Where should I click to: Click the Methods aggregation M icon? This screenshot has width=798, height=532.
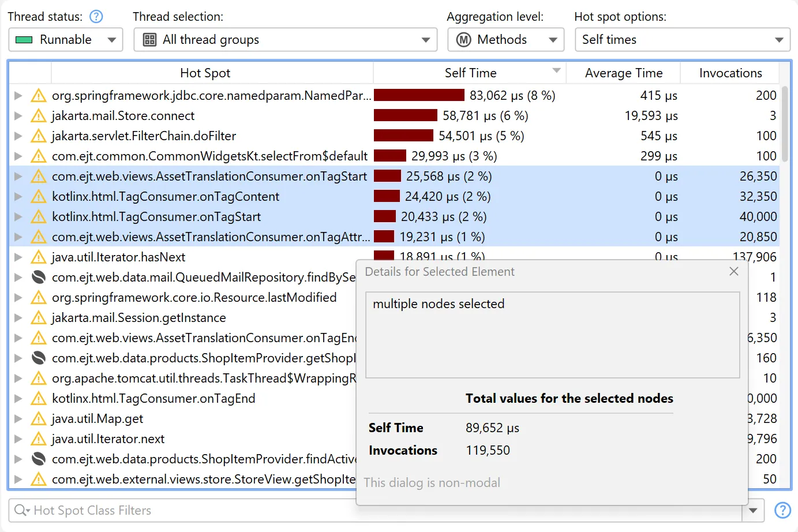click(464, 39)
